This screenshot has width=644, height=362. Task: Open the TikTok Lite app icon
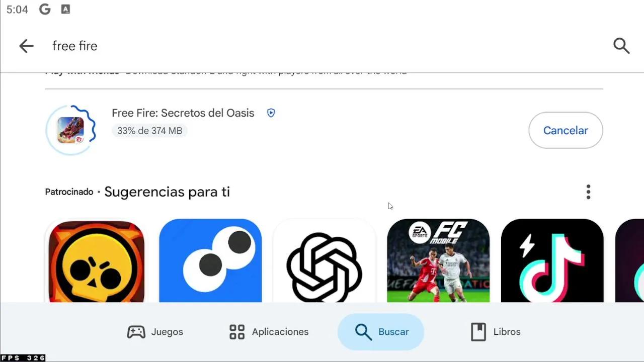click(552, 260)
